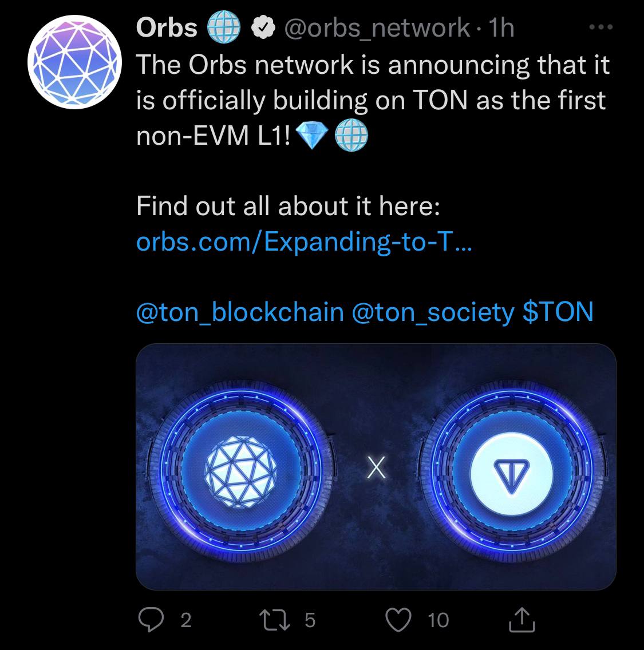The width and height of the screenshot is (644, 650).
Task: Open the three-dot more options menu
Action: (x=601, y=27)
